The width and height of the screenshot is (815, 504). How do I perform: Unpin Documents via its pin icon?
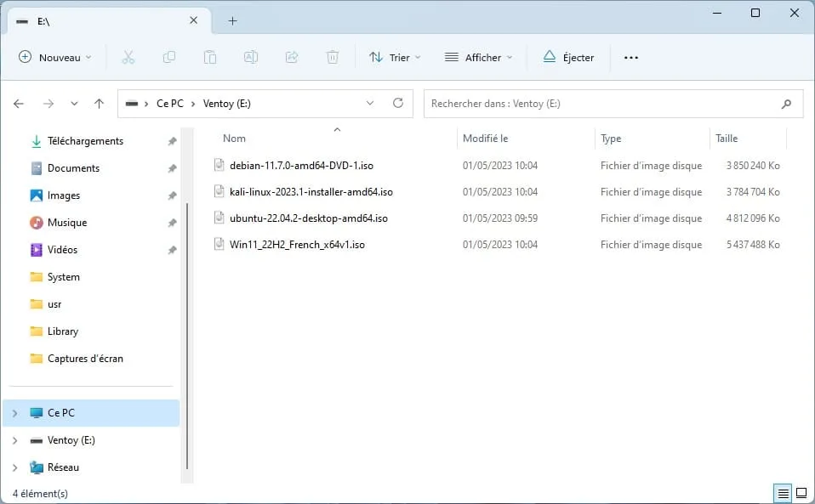pos(172,168)
